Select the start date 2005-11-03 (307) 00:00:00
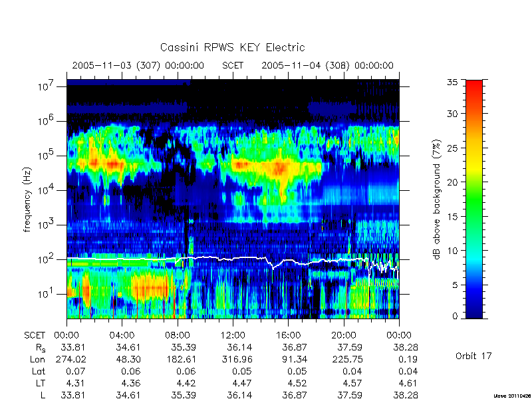Screen dimensions: 532x399 (x=138, y=65)
